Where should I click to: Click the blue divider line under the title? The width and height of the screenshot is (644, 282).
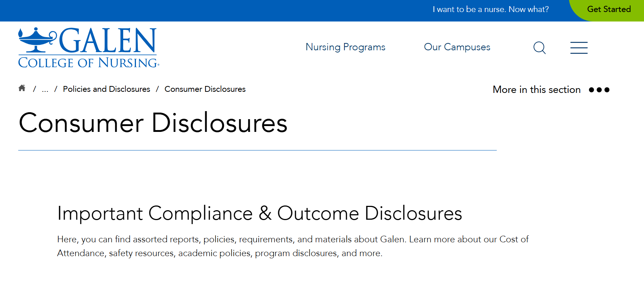tap(257, 150)
